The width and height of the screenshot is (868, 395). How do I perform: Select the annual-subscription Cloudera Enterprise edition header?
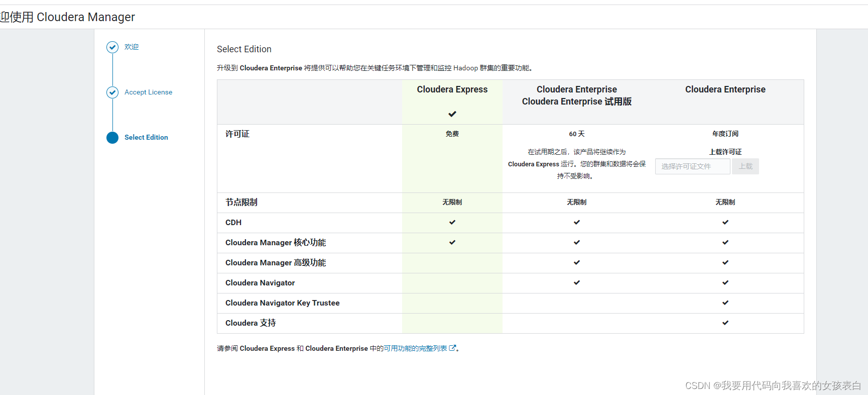[725, 89]
